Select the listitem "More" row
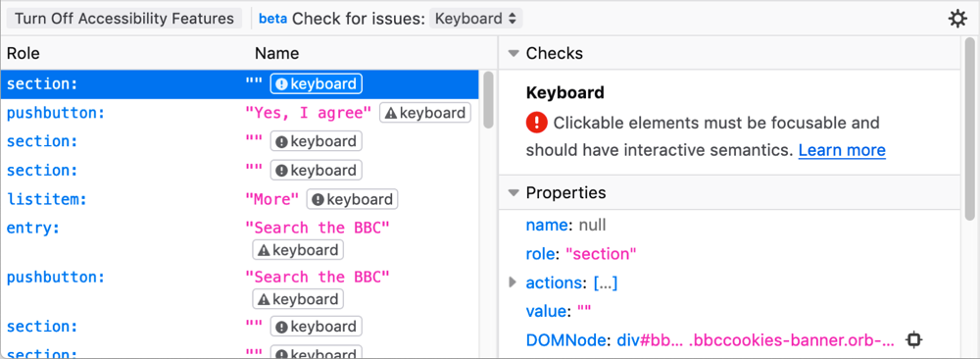The height and width of the screenshot is (359, 980). (240, 199)
